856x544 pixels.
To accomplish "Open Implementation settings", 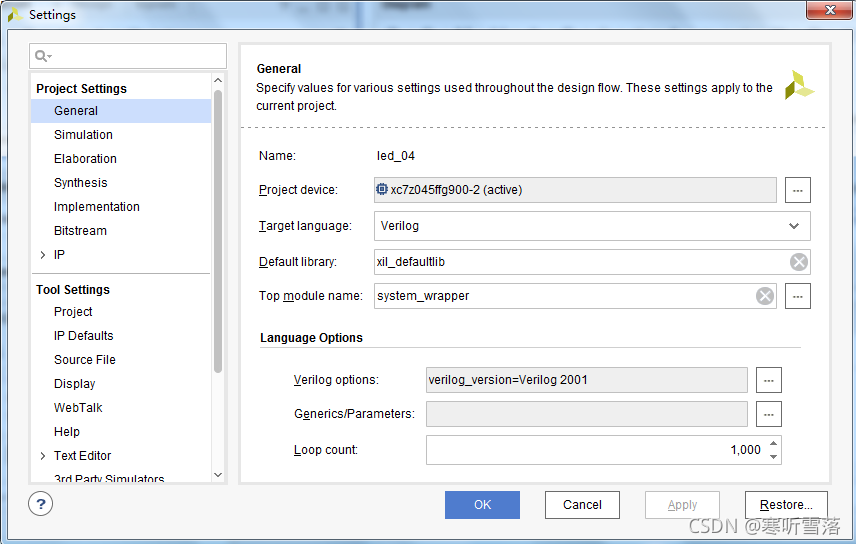I will click(x=97, y=207).
